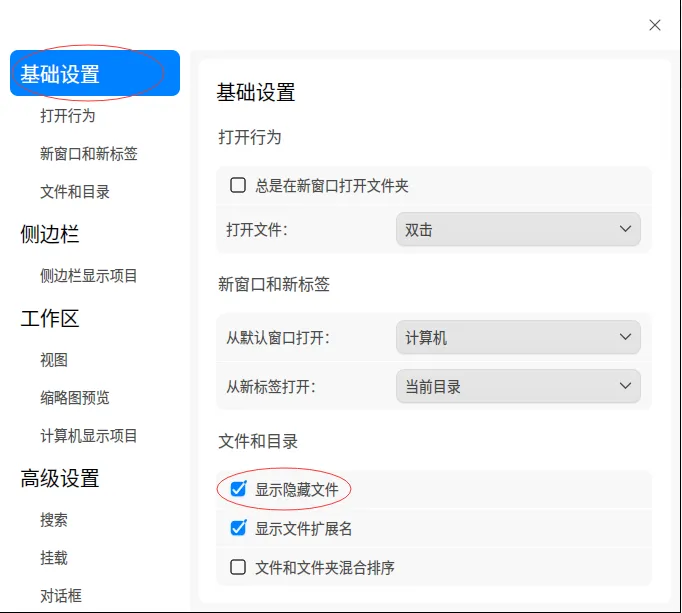Screen dimensions: 682x613
Task: Select 基础设置 in the sidebar
Action: point(94,74)
